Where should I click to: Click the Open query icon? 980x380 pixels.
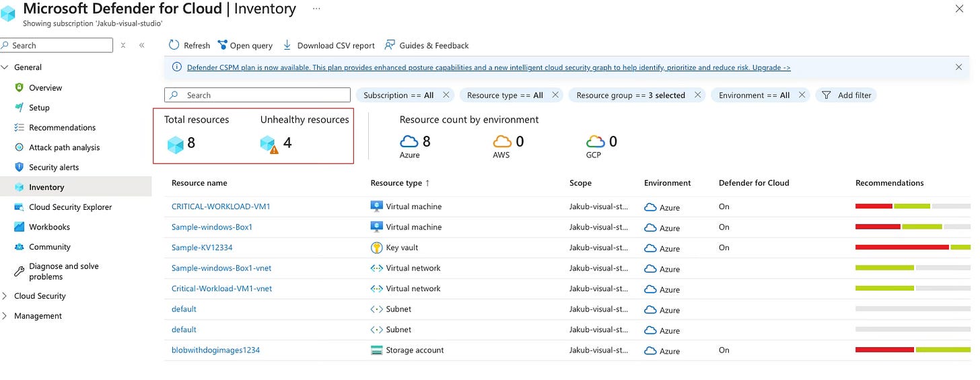pyautogui.click(x=223, y=45)
